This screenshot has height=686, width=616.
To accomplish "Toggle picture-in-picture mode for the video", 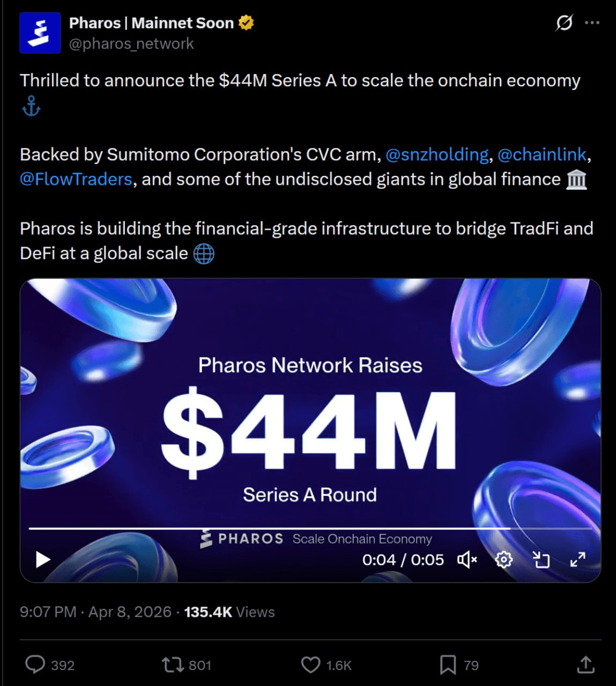I will click(x=541, y=560).
